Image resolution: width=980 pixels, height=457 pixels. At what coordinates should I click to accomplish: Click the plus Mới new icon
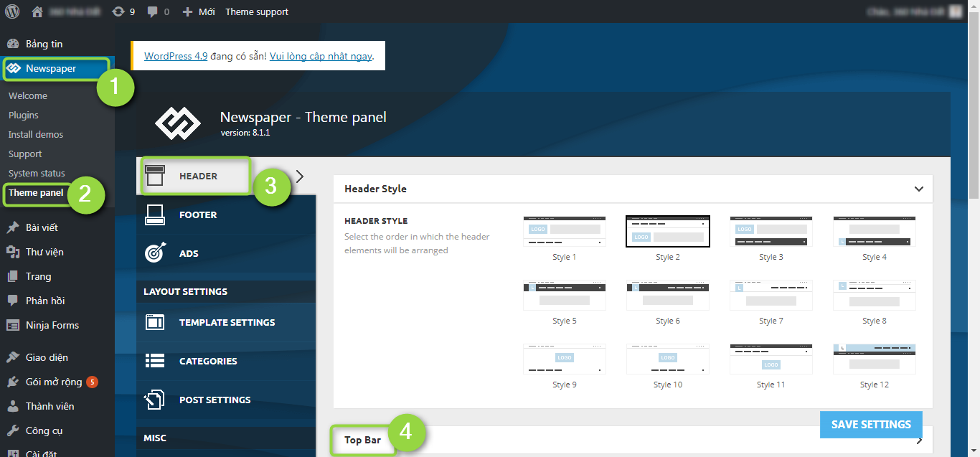click(x=187, y=12)
